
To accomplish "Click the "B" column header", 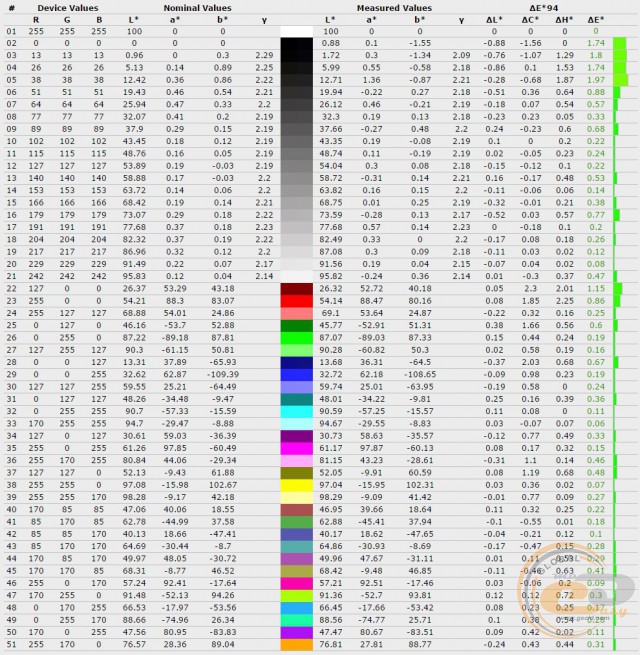I will [99, 20].
